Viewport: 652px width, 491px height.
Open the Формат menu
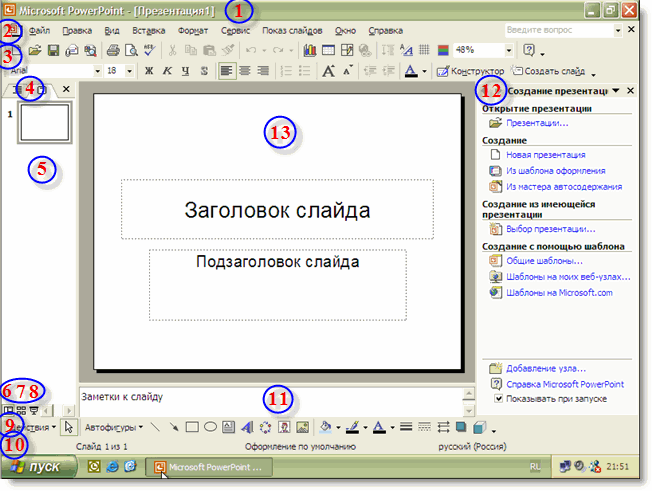coord(193,30)
